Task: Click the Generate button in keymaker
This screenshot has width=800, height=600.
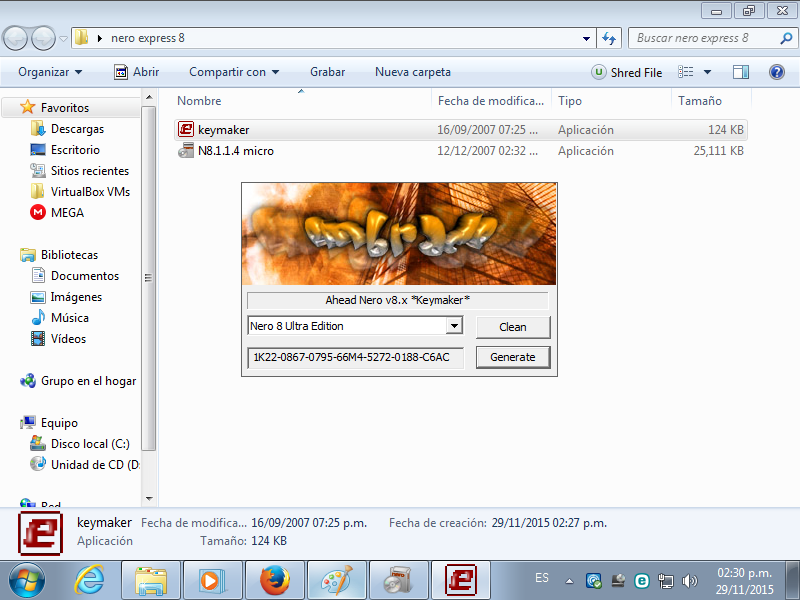Action: coord(513,357)
